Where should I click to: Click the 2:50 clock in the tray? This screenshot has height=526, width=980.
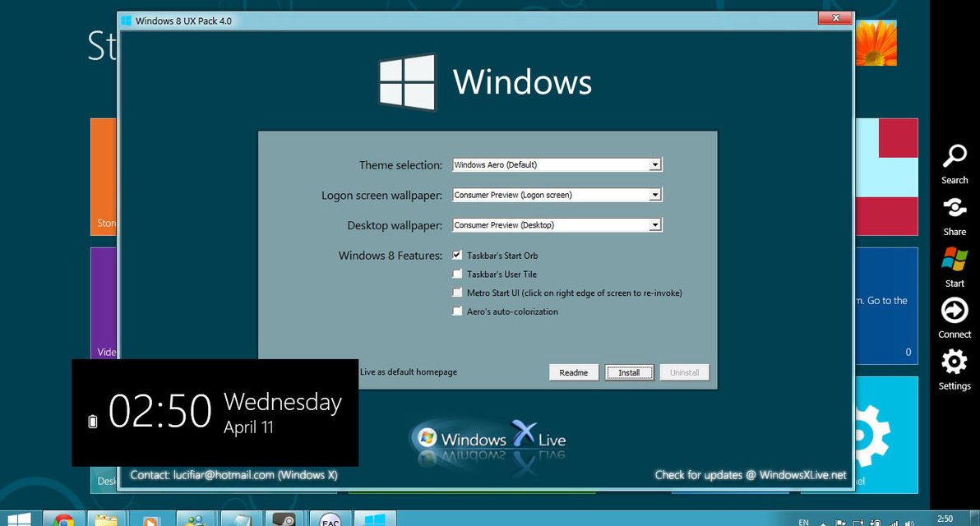945,518
